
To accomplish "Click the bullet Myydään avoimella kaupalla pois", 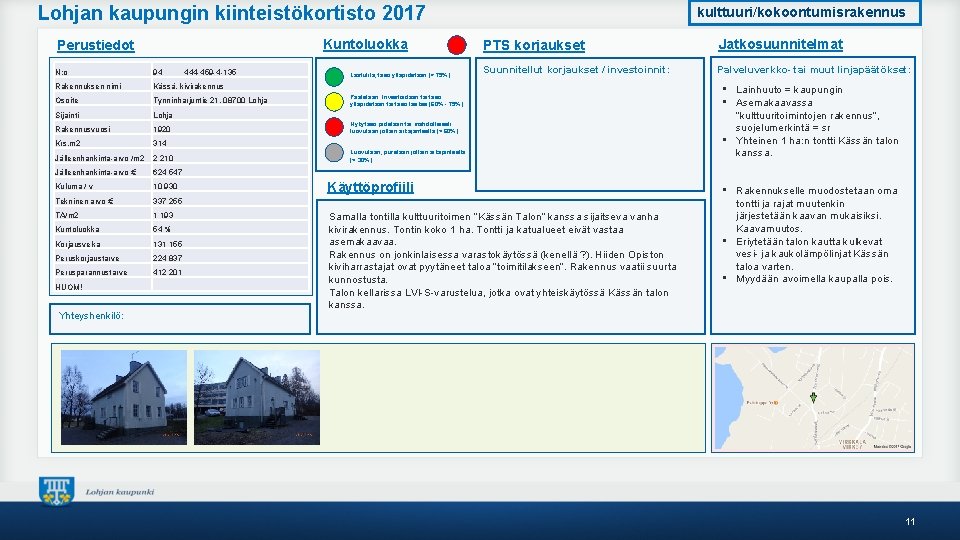I will (x=814, y=279).
